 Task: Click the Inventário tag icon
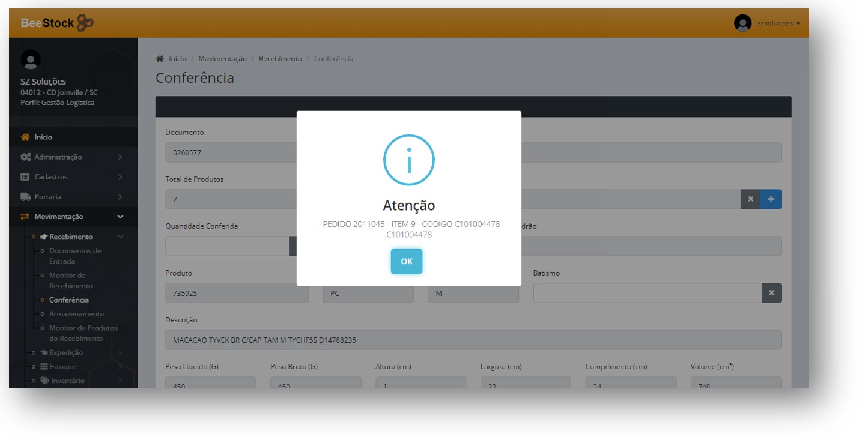pyautogui.click(x=44, y=381)
